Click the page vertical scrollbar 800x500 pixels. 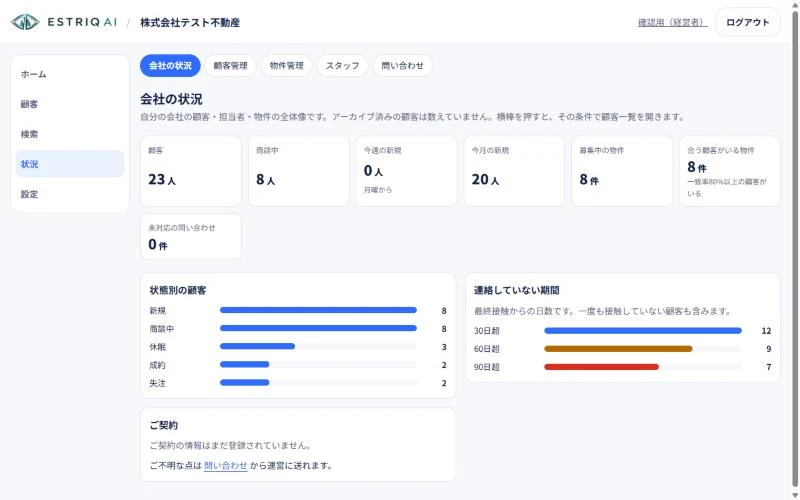795,250
